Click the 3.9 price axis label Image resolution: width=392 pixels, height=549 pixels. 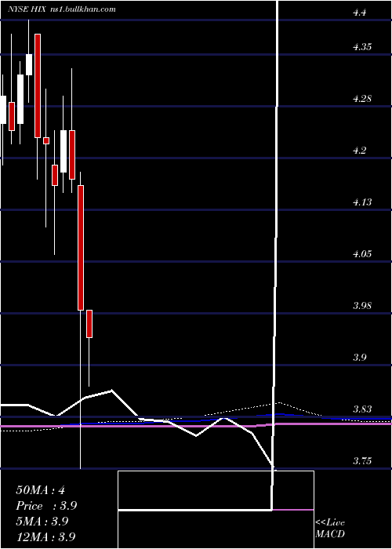360,358
